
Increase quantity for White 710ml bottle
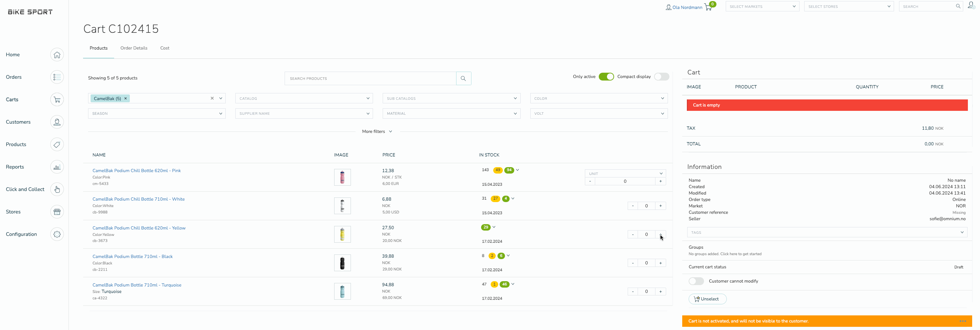tap(661, 206)
